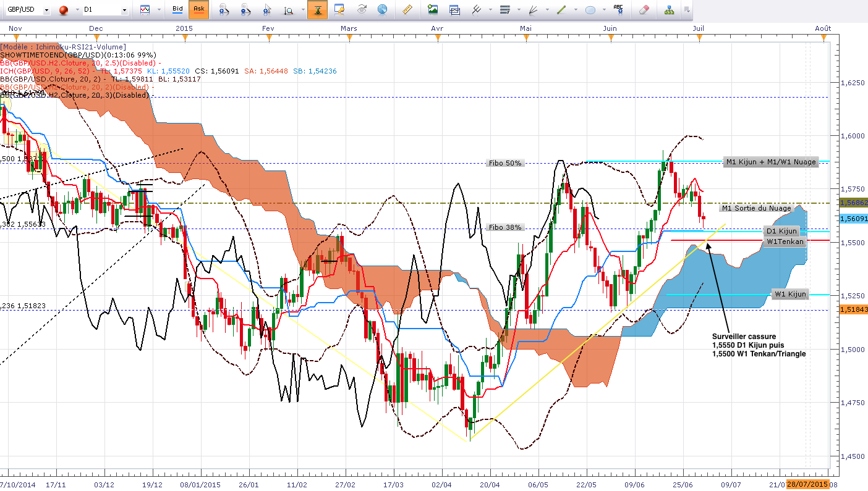The image size is (868, 491).
Task: Select the eraser tool in toolbar
Action: [644, 10]
